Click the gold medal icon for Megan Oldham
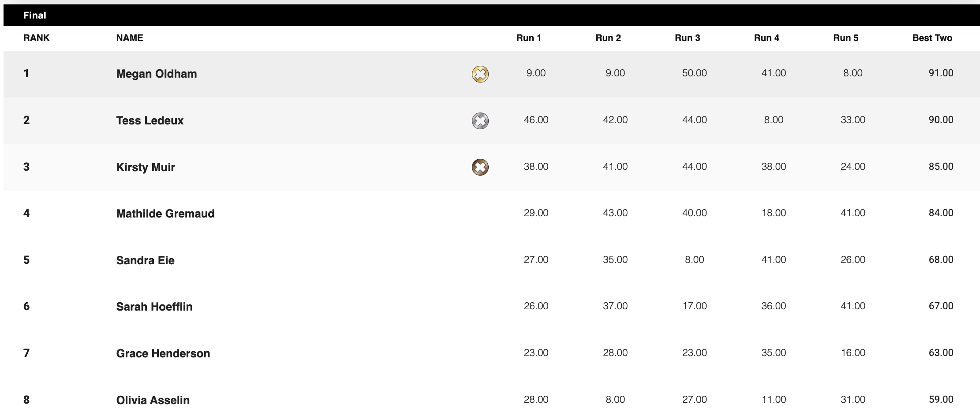 (480, 74)
